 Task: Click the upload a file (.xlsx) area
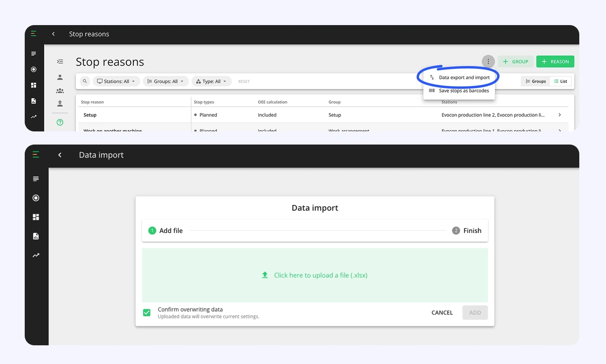[315, 275]
